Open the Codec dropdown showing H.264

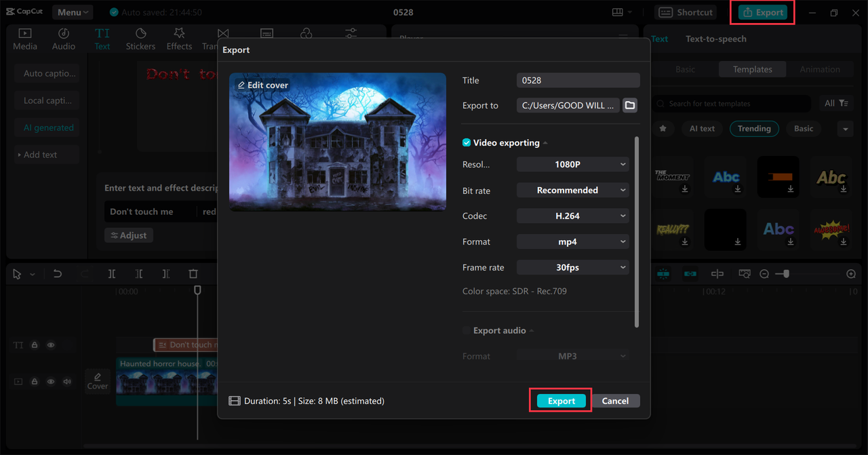coord(573,216)
